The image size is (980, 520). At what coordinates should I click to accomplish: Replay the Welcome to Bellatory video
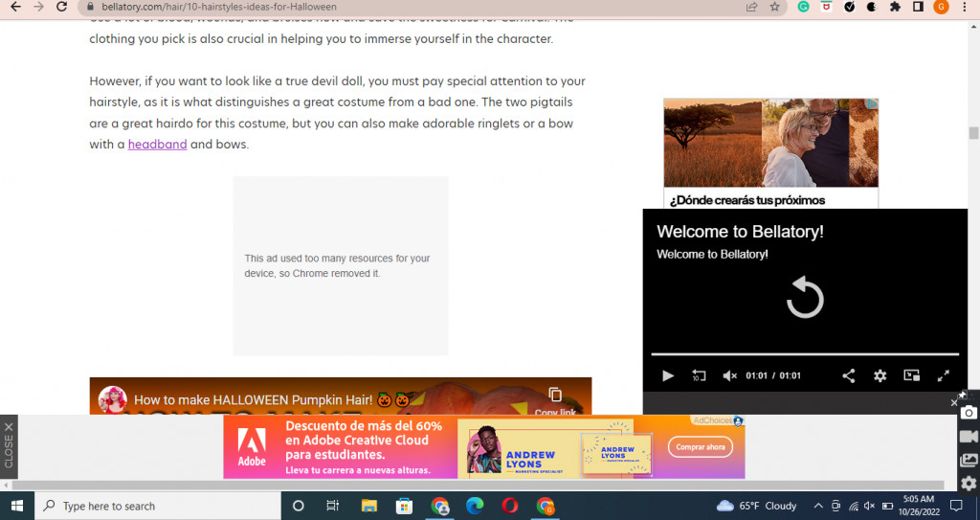[x=805, y=298]
